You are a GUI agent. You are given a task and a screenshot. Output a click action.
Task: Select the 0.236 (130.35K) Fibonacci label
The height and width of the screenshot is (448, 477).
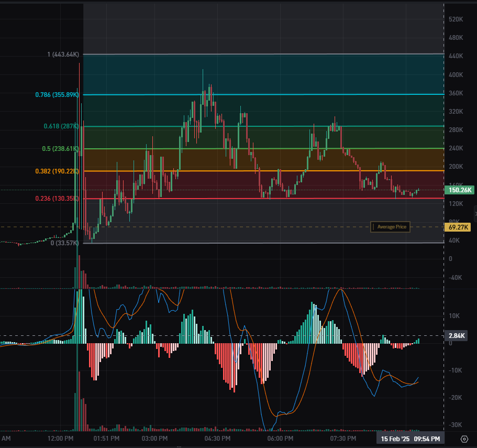point(57,199)
